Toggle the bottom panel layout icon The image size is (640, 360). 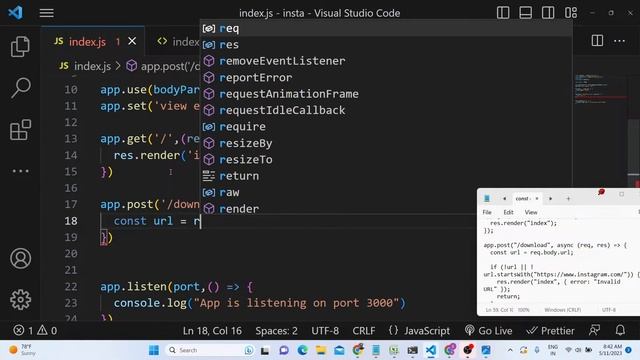pos(525,13)
